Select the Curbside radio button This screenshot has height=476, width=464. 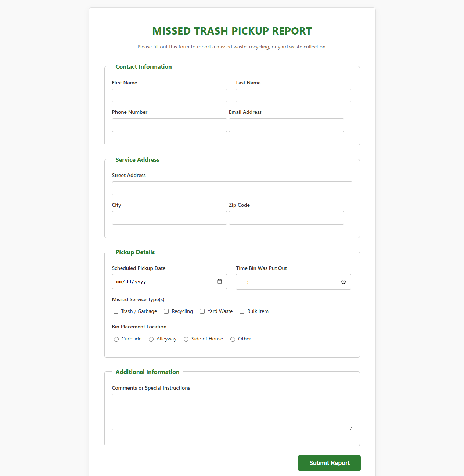[x=116, y=339]
